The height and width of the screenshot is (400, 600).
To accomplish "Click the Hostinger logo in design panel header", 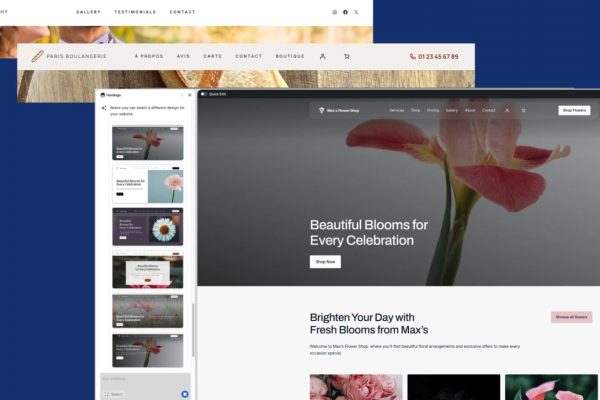I will pos(103,95).
